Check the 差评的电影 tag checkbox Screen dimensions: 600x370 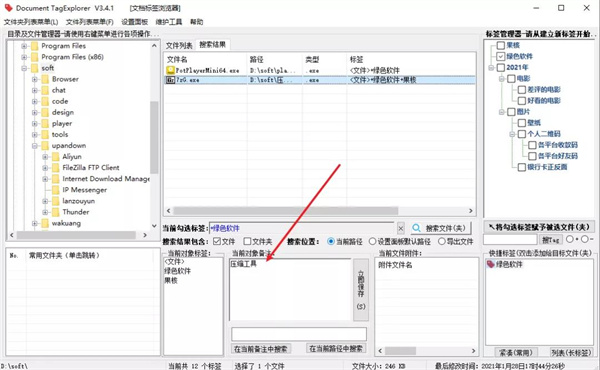coord(522,90)
